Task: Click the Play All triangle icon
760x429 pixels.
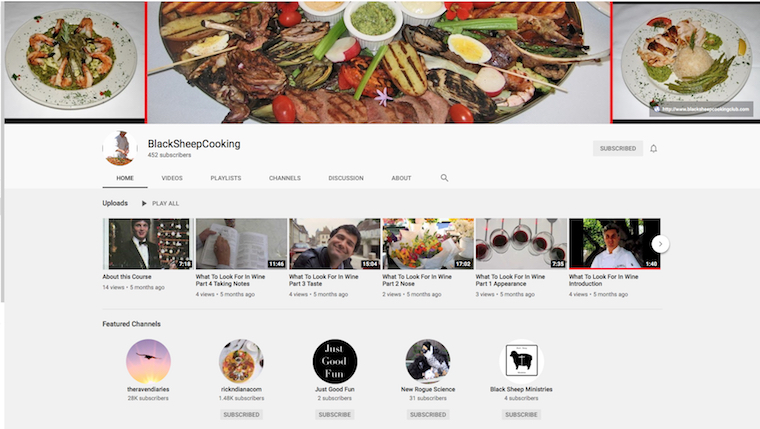Action: pyautogui.click(x=144, y=203)
